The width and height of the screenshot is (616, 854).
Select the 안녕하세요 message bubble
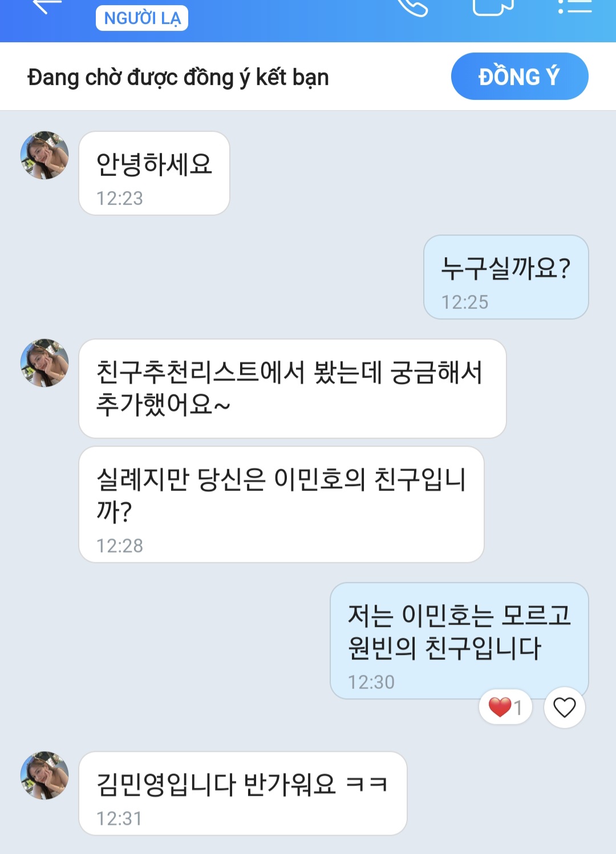[x=154, y=173]
